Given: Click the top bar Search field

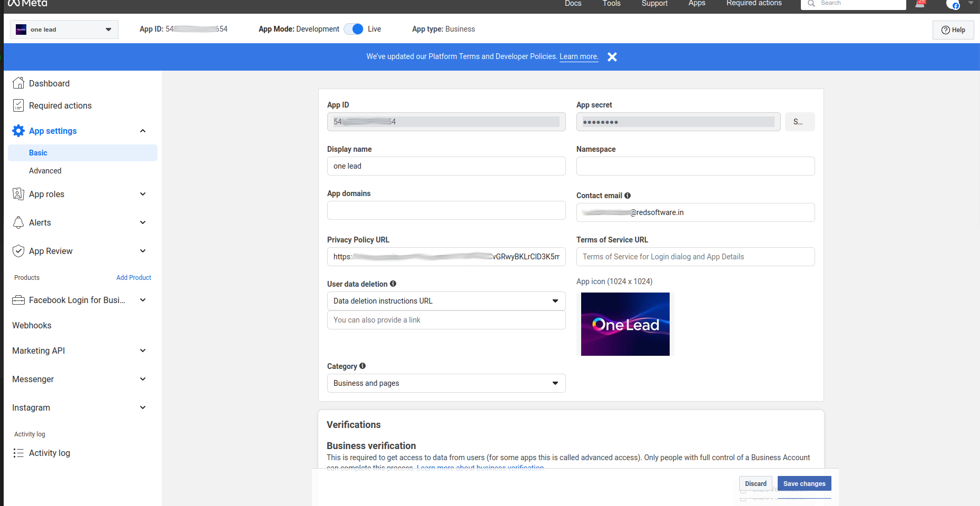Looking at the screenshot, I should [x=854, y=4].
